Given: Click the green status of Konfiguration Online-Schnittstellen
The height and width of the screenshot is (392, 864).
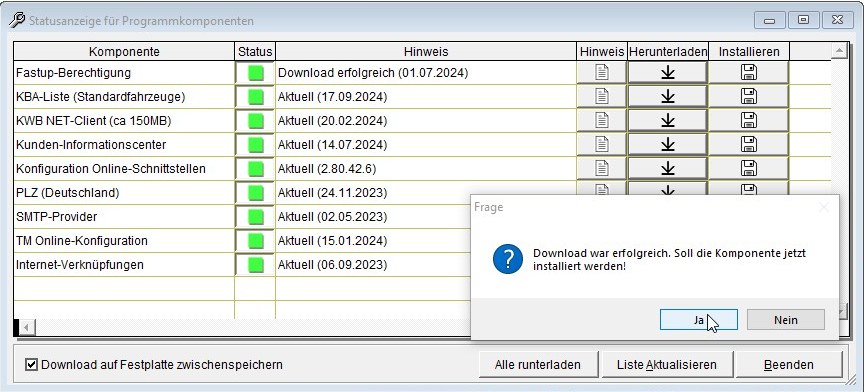Looking at the screenshot, I should tap(255, 169).
